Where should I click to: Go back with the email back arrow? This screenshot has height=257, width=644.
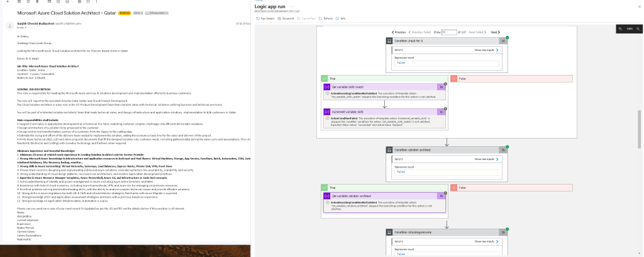pos(8,2)
